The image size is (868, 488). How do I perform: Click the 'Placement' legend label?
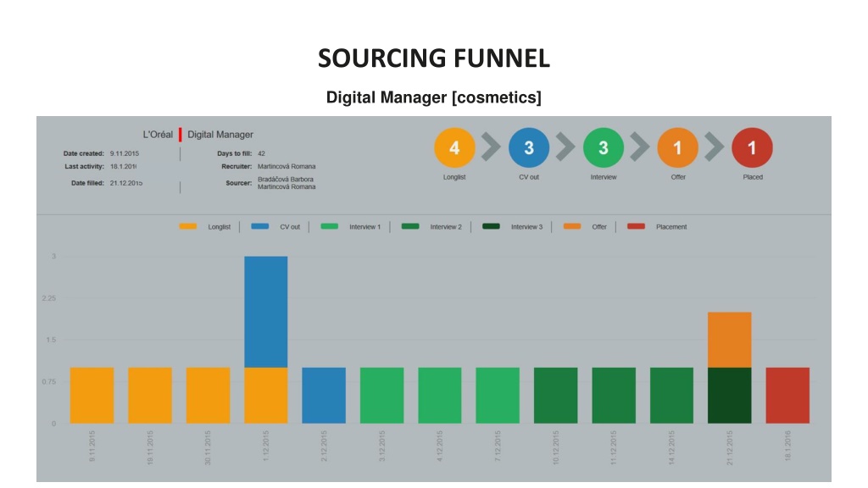pyautogui.click(x=671, y=227)
